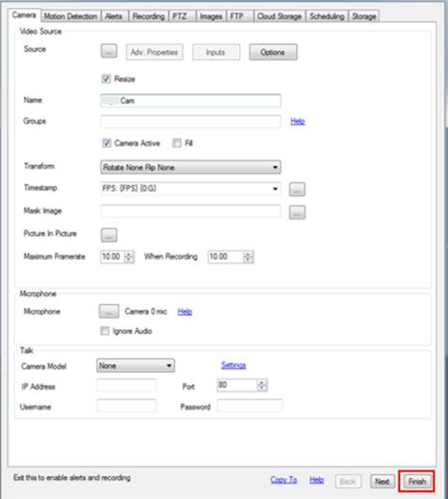Open Picture In Picture ellipsis button
The image size is (448, 499).
[x=108, y=234]
